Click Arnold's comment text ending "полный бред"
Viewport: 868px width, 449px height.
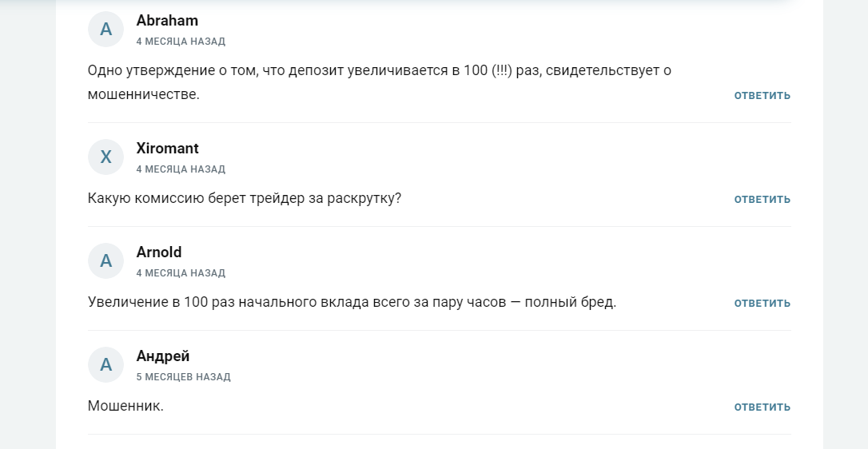[x=352, y=302]
